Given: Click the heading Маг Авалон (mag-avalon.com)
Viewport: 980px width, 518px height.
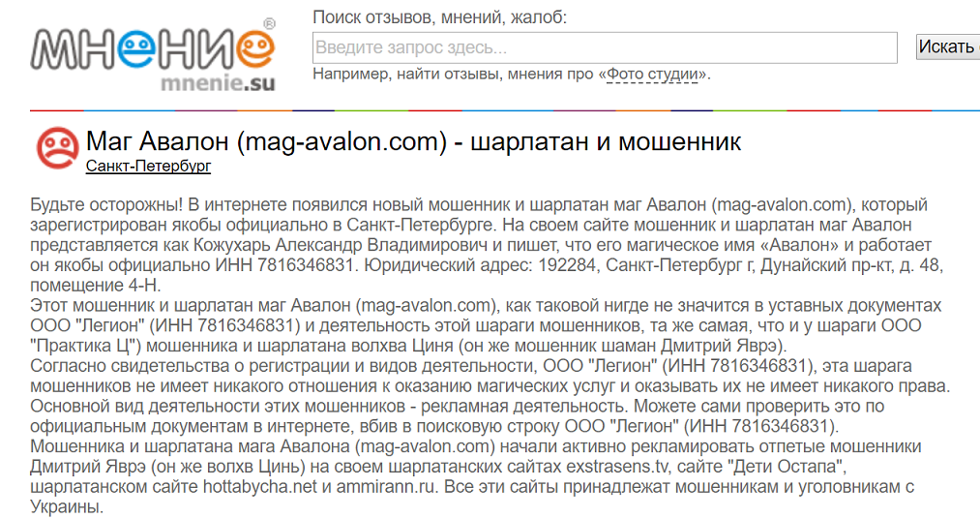Looking at the screenshot, I should tap(266, 141).
